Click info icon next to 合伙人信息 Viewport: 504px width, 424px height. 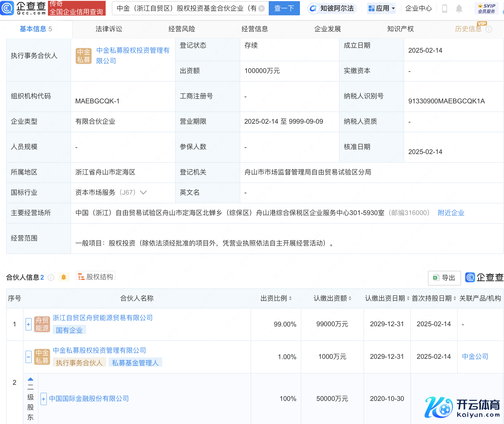coord(51,277)
